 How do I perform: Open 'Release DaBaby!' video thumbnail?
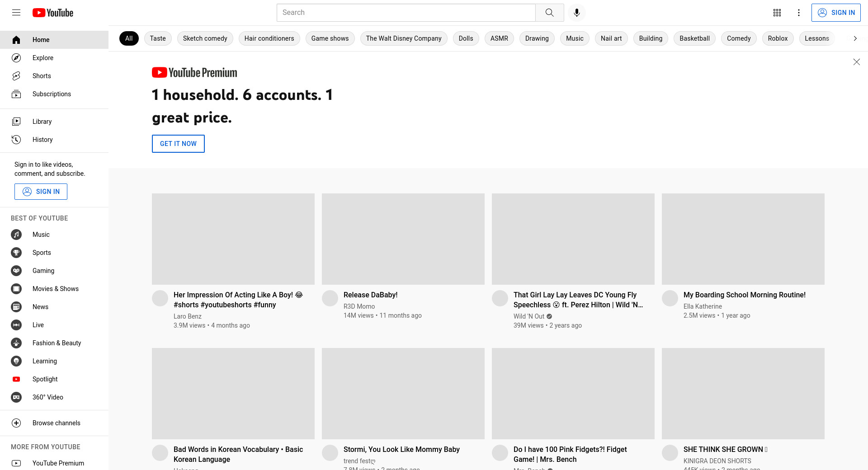(x=403, y=239)
